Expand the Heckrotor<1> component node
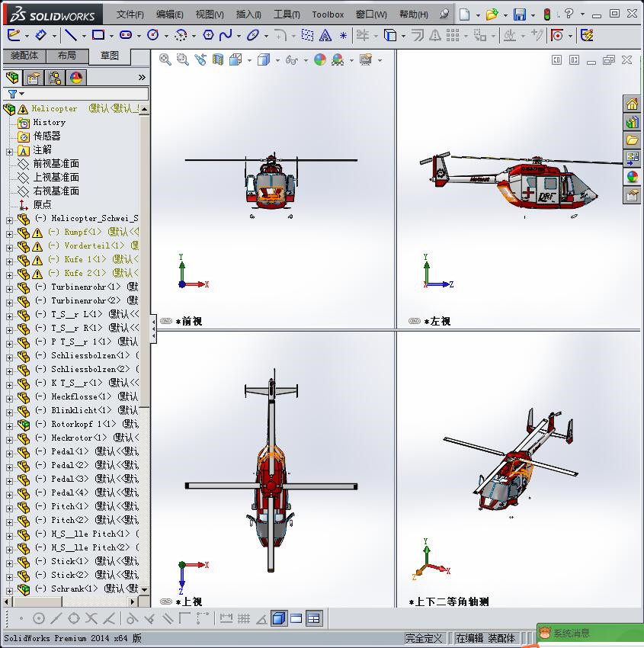The width and height of the screenshot is (644, 648). (9, 440)
